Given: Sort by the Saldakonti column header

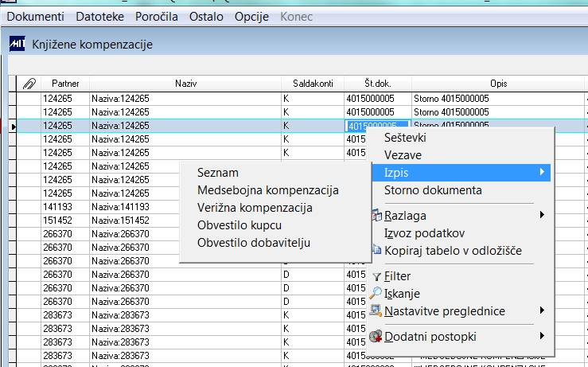Looking at the screenshot, I should point(313,84).
